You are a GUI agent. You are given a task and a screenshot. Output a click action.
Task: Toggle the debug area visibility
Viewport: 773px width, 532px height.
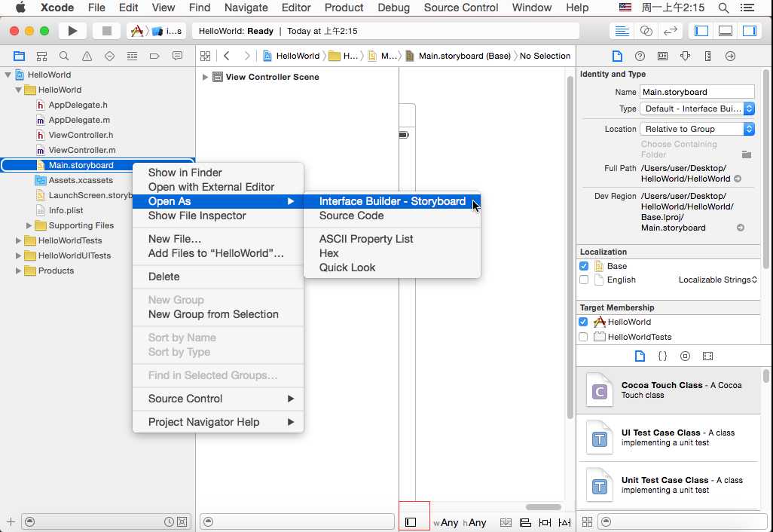pos(726,31)
